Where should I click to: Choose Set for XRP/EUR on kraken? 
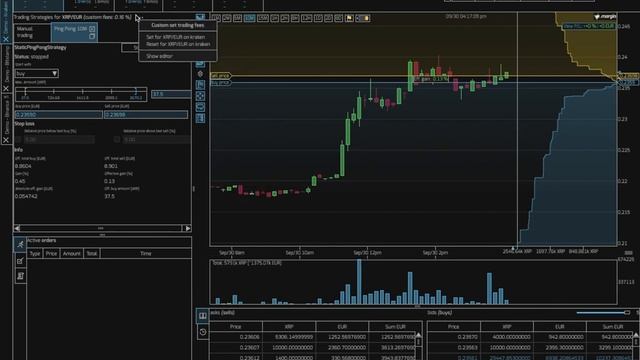[x=176, y=37]
